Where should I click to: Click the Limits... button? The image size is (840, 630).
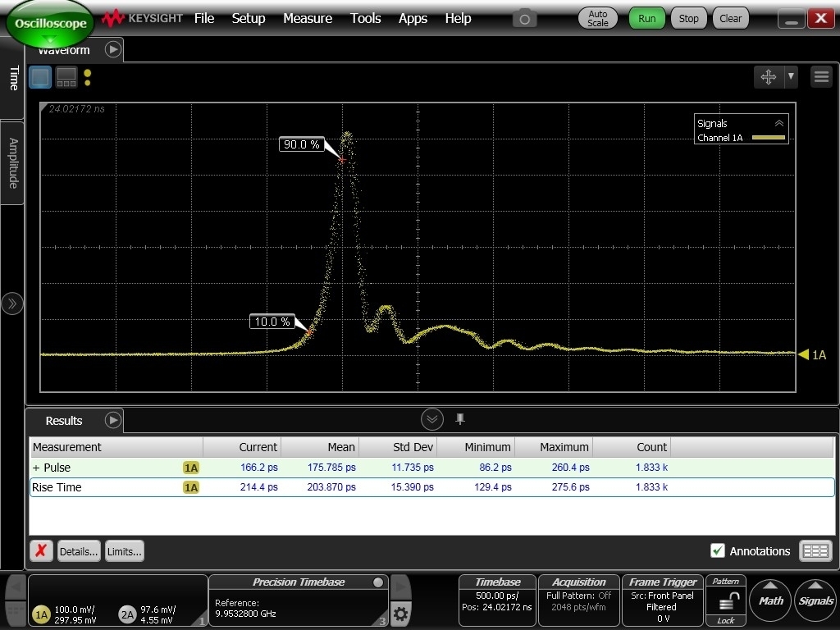point(124,551)
